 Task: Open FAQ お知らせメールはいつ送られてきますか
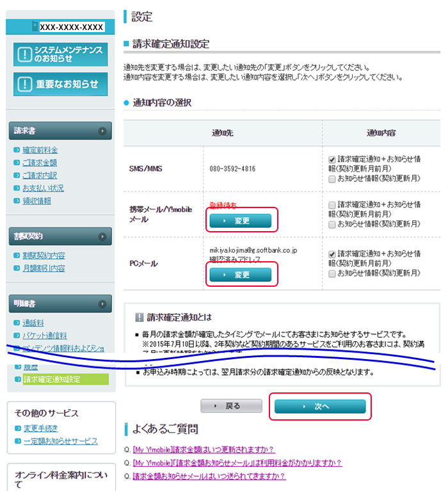click(209, 476)
